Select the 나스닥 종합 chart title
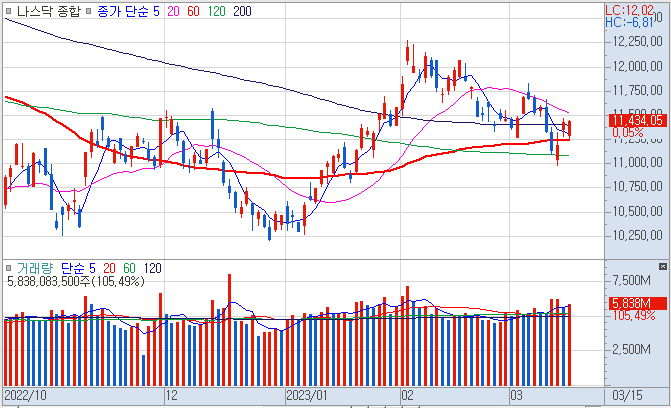This screenshot has width=671, height=408. [x=48, y=11]
